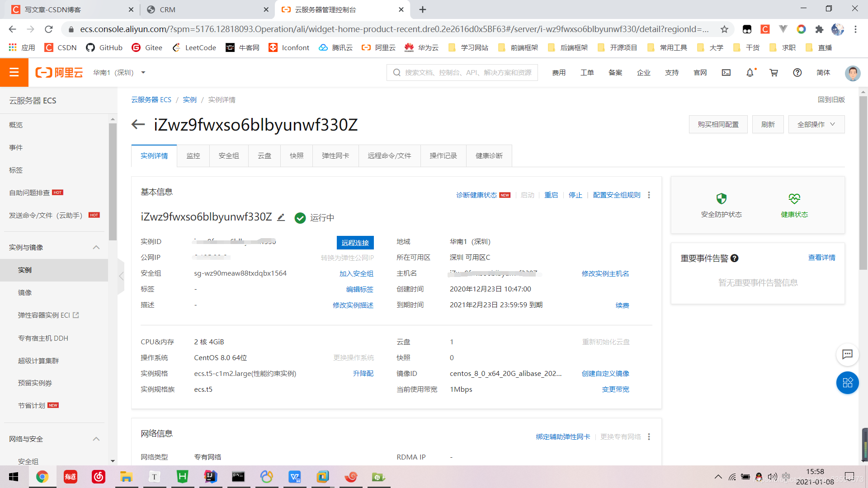Open the hamburger menu in Aliyun header

pyautogui.click(x=14, y=72)
